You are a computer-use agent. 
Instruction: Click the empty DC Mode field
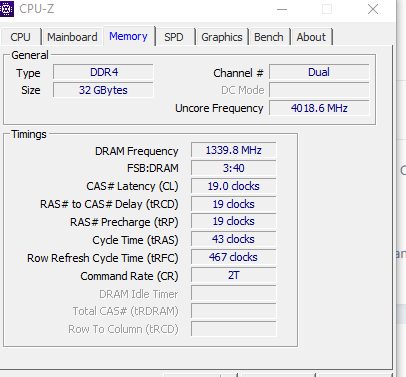click(319, 90)
